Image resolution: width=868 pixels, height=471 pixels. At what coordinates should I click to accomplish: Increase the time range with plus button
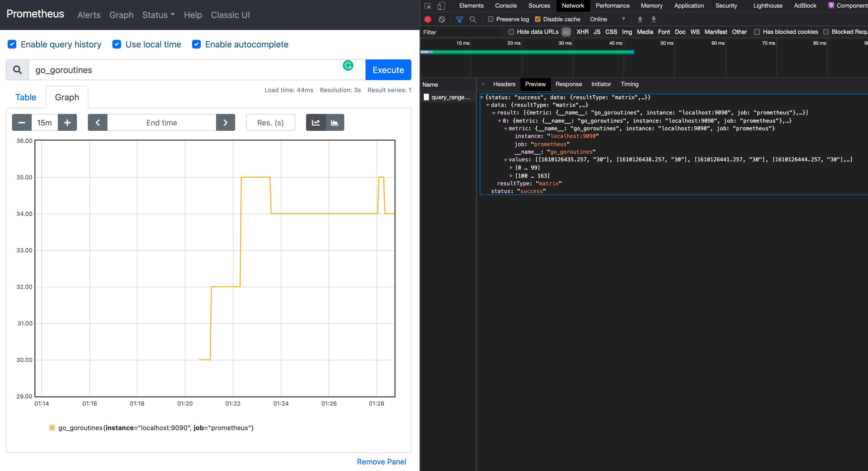pyautogui.click(x=67, y=123)
